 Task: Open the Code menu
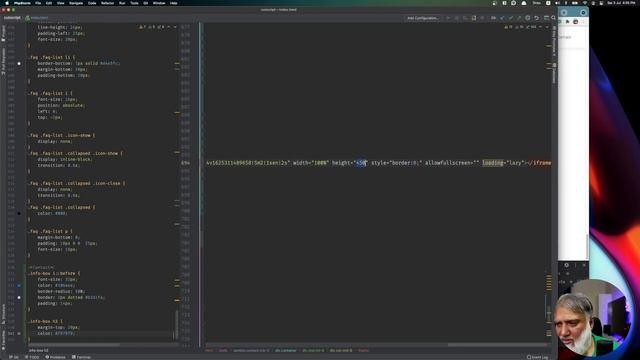click(x=92, y=3)
